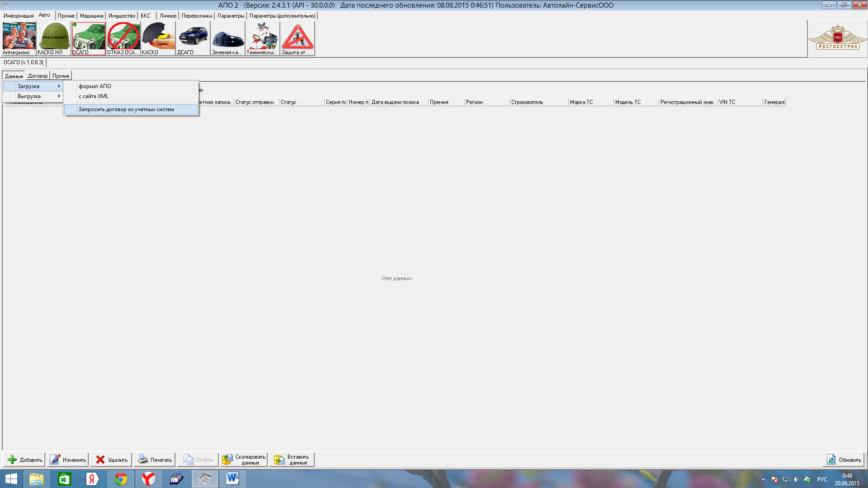Open Параметры (дополнительно) tab

click(283, 16)
